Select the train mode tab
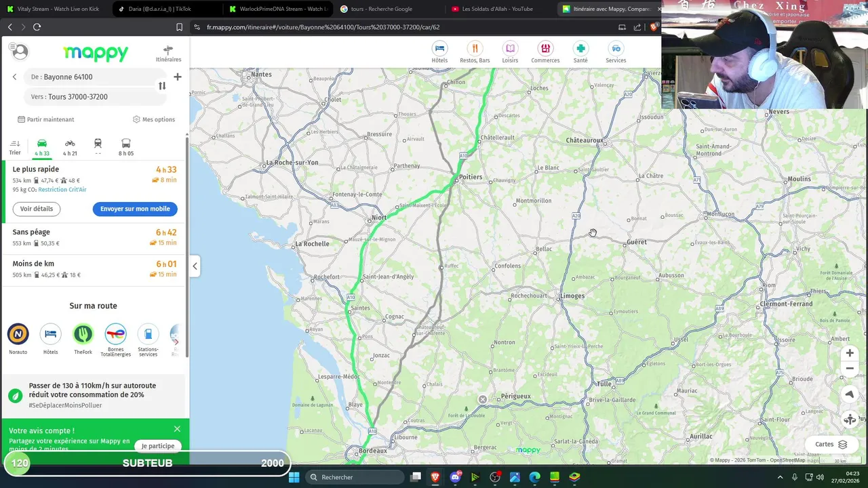868x488 pixels. [98, 148]
